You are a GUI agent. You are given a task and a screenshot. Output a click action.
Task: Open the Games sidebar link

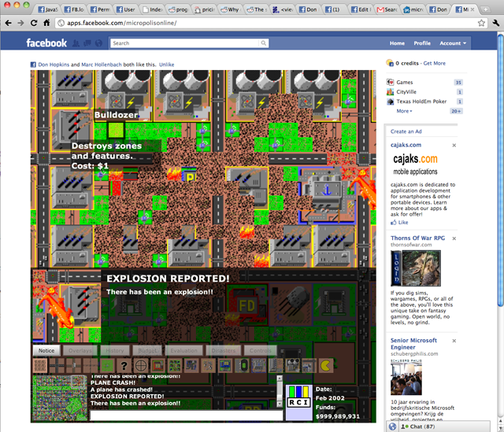404,82
